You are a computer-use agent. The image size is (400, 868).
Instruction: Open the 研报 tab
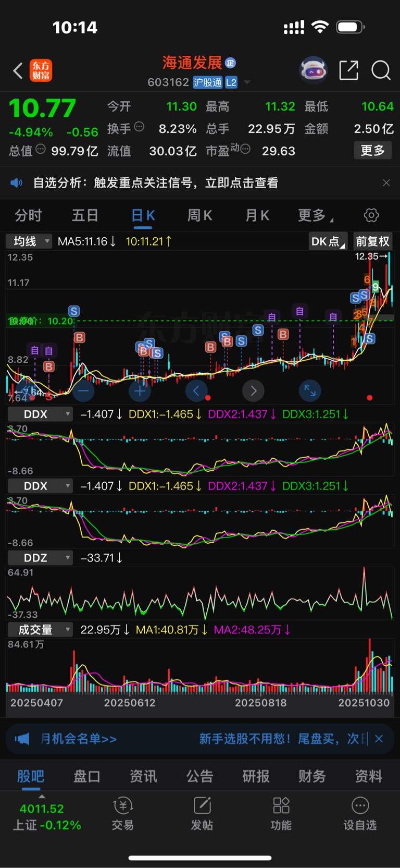(256, 776)
